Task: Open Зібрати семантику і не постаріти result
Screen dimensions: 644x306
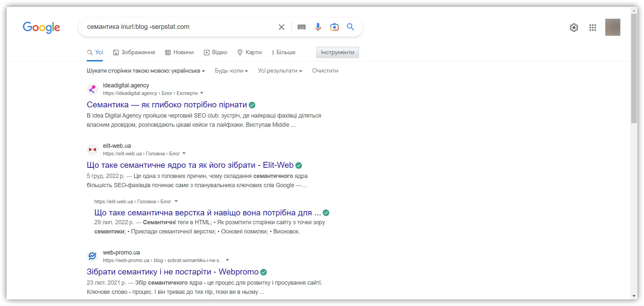Action: pyautogui.click(x=172, y=272)
